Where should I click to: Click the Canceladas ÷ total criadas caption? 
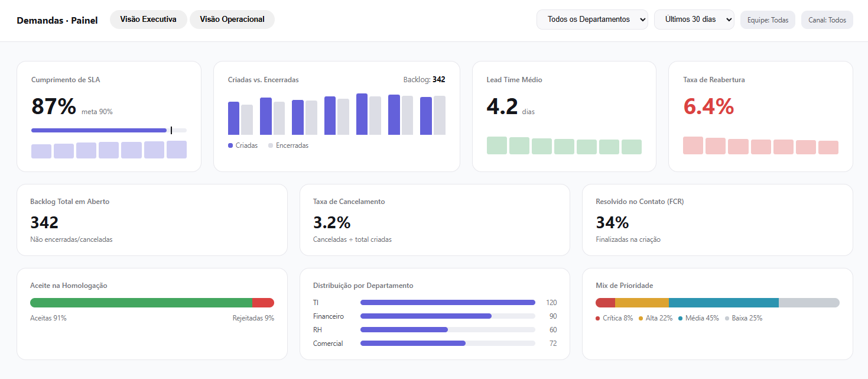tap(352, 239)
